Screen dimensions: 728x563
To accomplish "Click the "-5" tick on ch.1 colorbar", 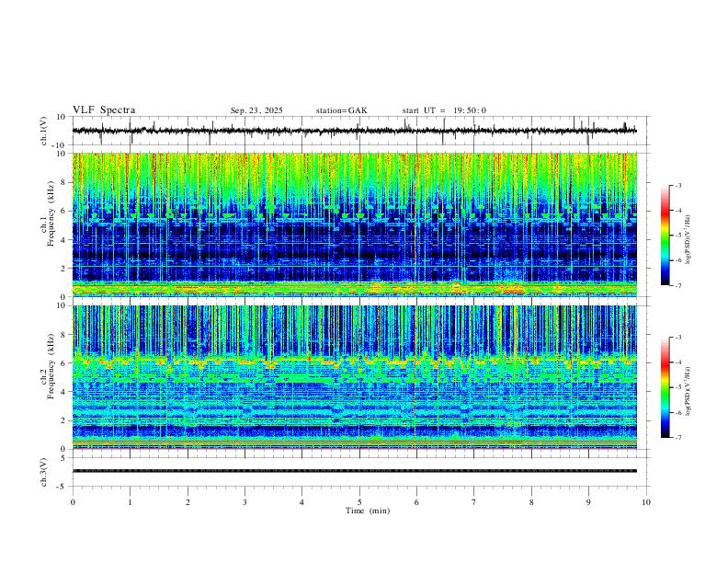I will (678, 236).
